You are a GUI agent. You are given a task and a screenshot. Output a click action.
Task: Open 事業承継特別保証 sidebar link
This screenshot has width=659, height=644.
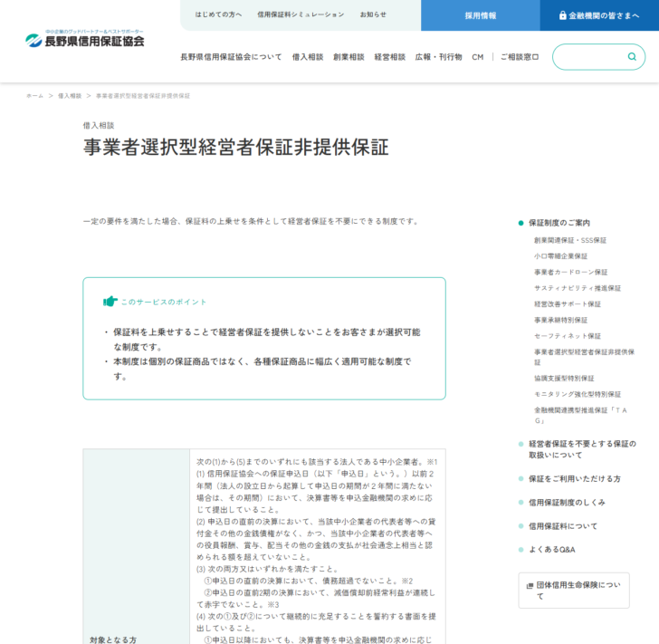tap(560, 320)
